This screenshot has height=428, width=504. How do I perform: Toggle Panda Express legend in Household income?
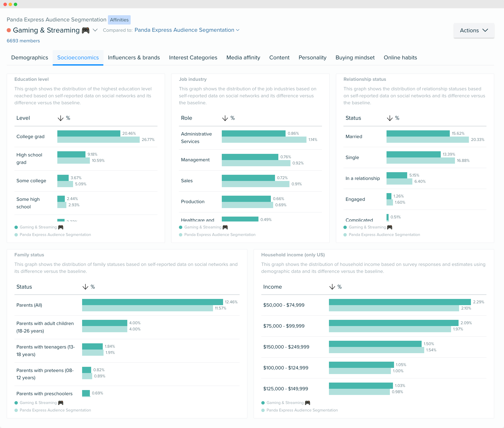[x=300, y=410]
